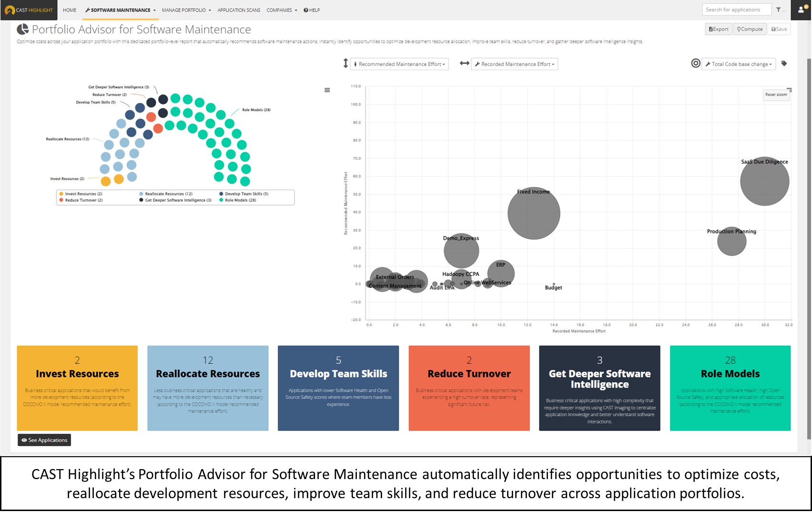Click the Search for applications field
812x512 pixels.
coord(736,10)
